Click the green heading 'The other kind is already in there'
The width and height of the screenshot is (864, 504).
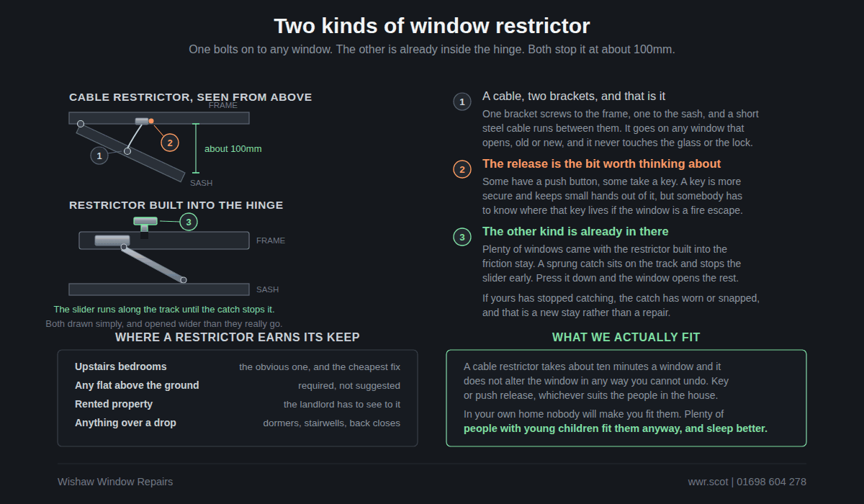[x=575, y=231]
